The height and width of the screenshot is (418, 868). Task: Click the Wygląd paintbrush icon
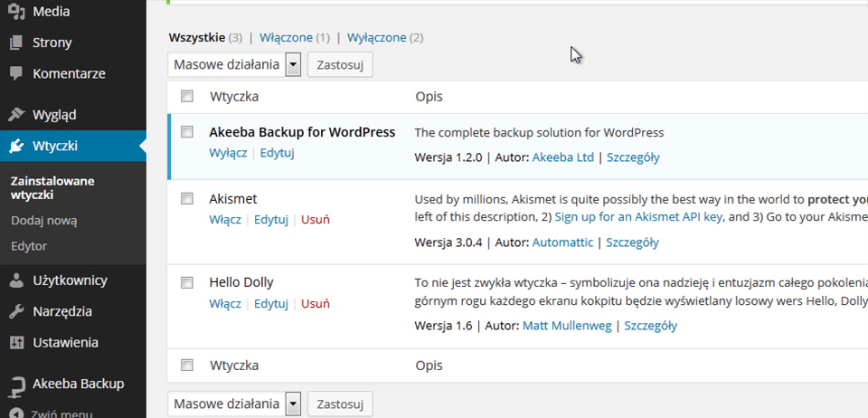(x=16, y=115)
